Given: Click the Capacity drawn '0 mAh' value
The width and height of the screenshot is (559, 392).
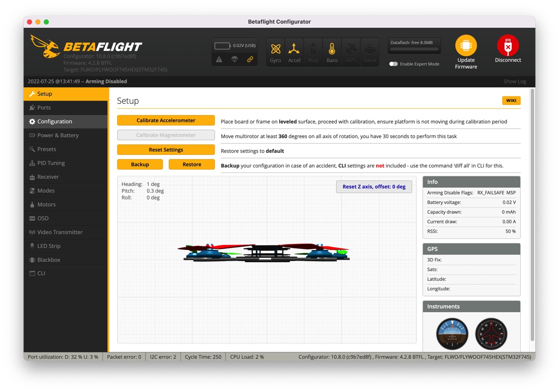Looking at the screenshot, I should (x=508, y=212).
